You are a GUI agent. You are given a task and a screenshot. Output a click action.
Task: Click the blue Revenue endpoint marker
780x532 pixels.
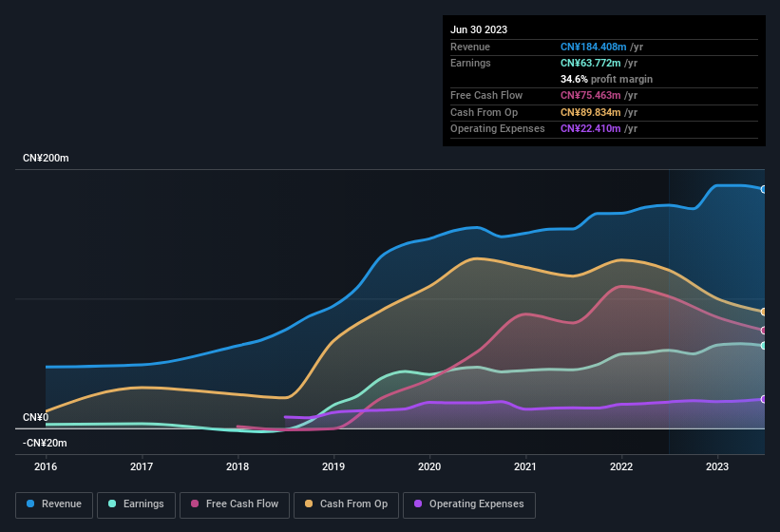[764, 189]
